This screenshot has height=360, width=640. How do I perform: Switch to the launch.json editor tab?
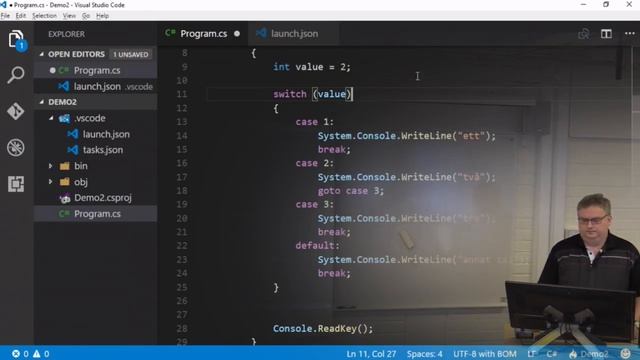(293, 34)
